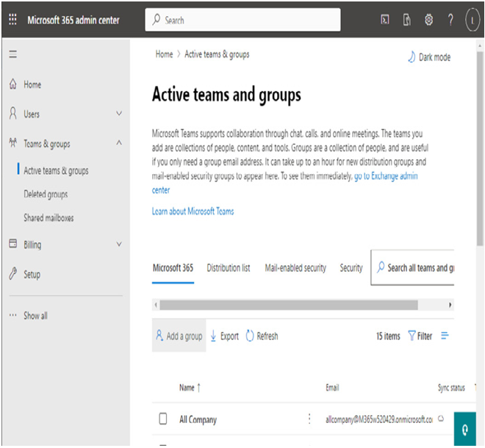485x448 pixels.
Task: Open Deleted groups in sidebar
Action: coord(46,194)
